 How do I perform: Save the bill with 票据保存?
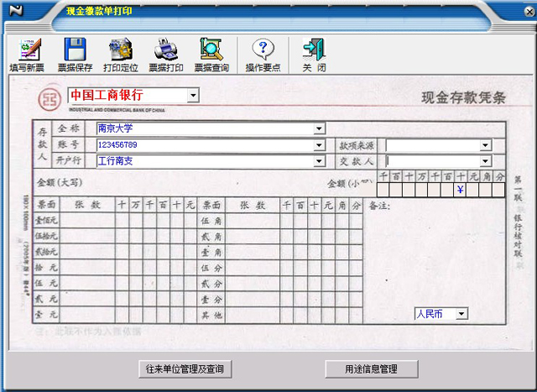coord(75,55)
